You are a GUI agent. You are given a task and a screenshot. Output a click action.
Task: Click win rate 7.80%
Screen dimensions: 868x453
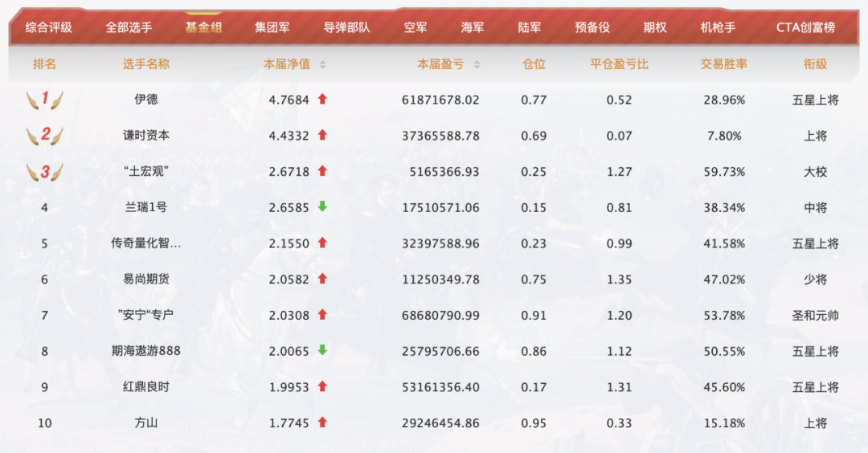724,136
